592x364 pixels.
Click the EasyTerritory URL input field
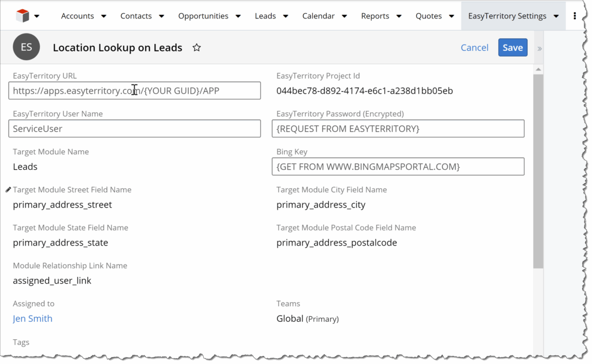click(x=135, y=91)
